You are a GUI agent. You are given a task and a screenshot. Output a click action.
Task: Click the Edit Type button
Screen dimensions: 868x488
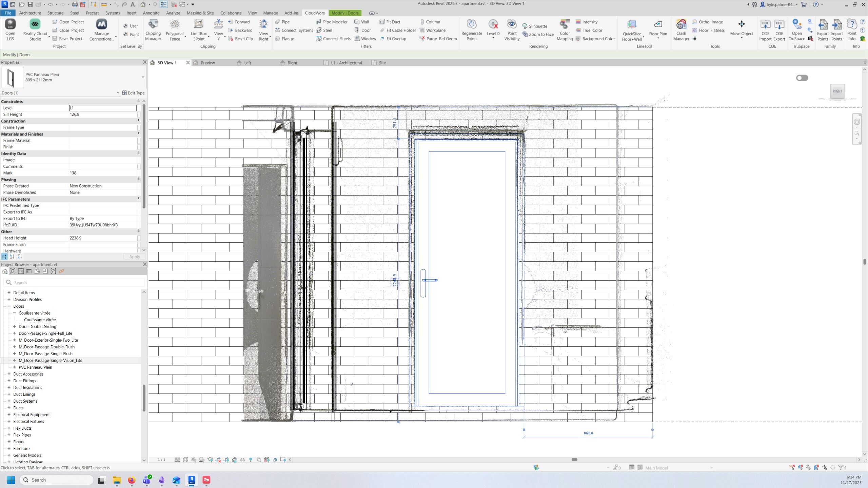coord(133,93)
